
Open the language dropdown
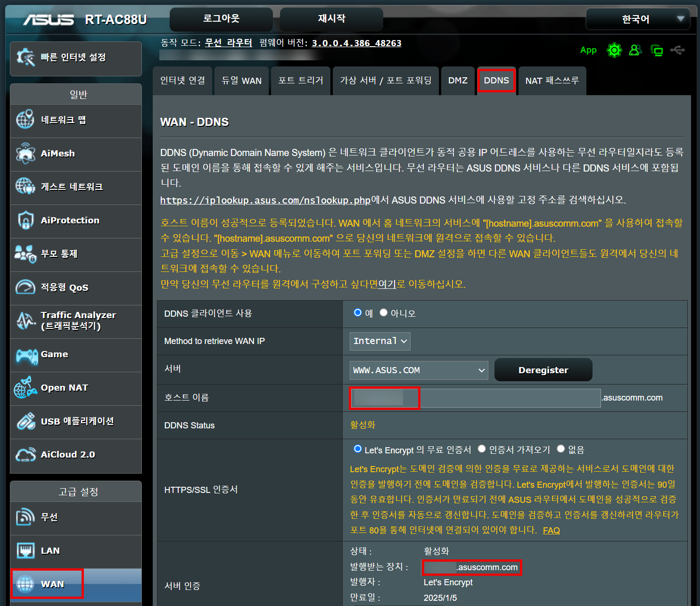638,19
